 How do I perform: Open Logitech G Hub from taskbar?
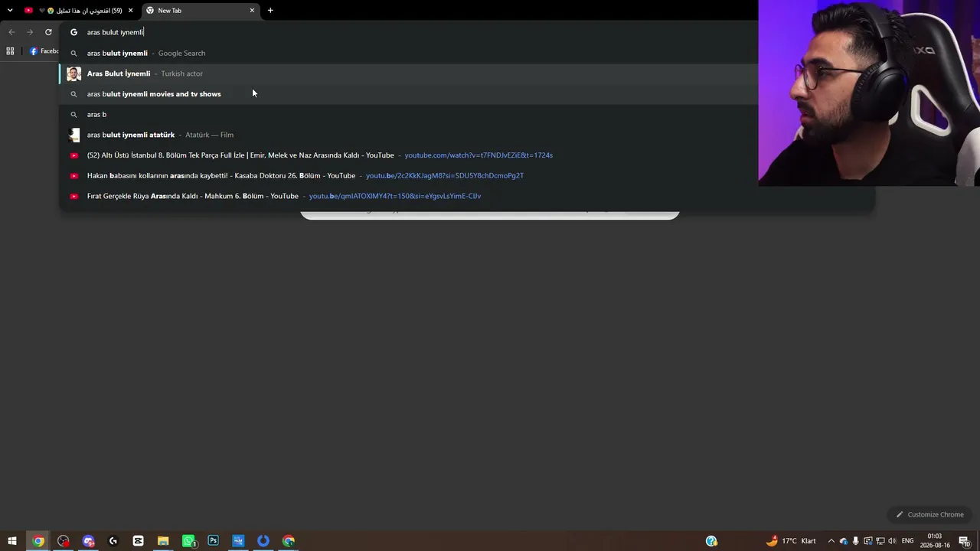click(113, 541)
